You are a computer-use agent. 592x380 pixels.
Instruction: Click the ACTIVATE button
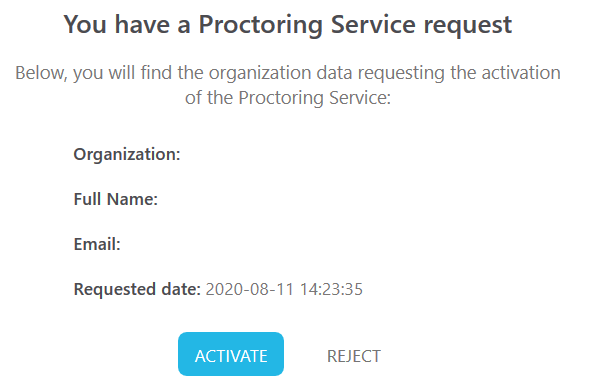[x=231, y=354]
